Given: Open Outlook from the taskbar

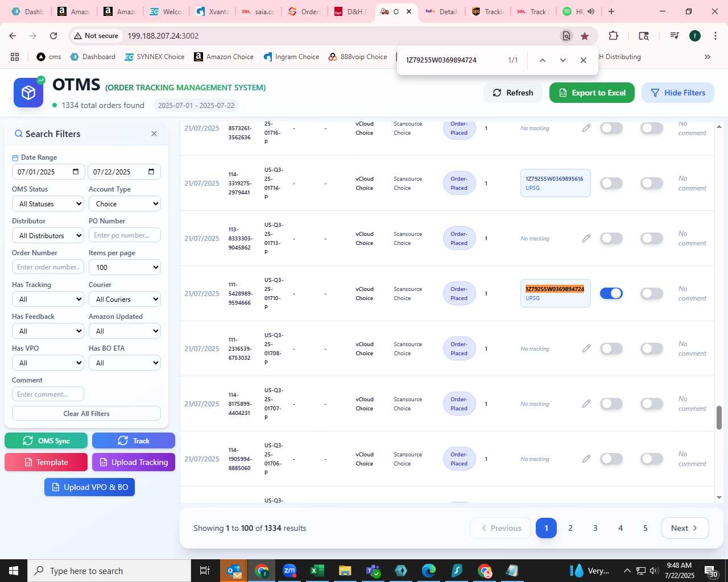Looking at the screenshot, I should click(x=234, y=571).
